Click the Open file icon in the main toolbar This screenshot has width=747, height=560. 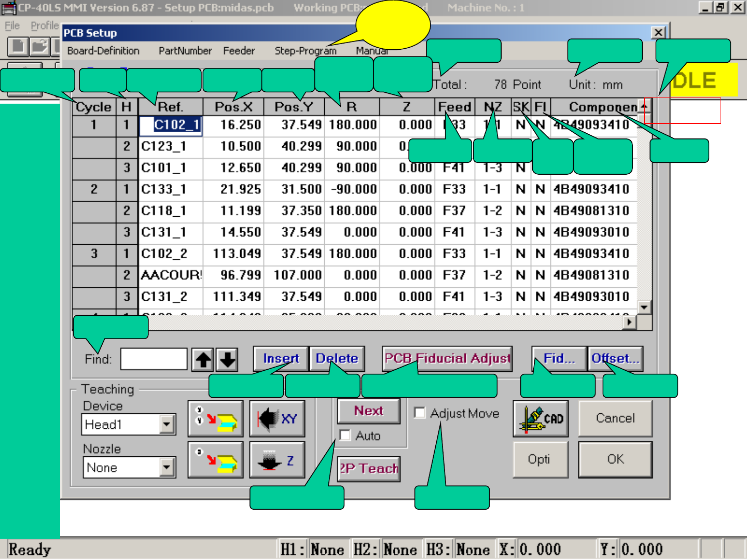pos(39,46)
